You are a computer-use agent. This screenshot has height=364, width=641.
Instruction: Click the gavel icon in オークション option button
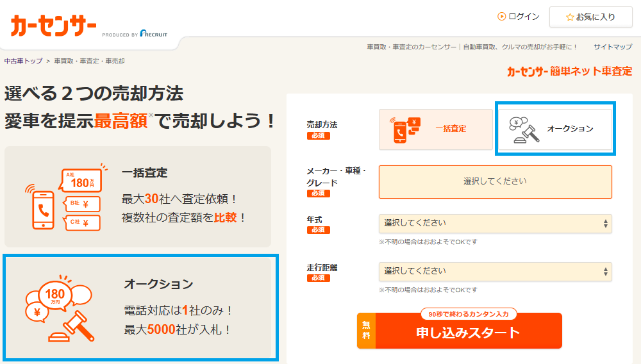tap(524, 129)
